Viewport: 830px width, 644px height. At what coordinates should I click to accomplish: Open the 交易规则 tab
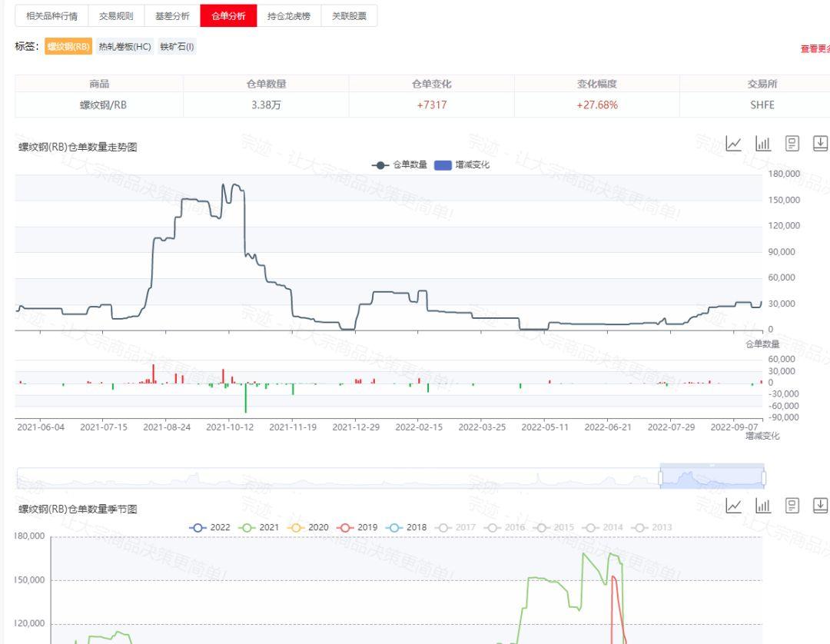(x=117, y=16)
